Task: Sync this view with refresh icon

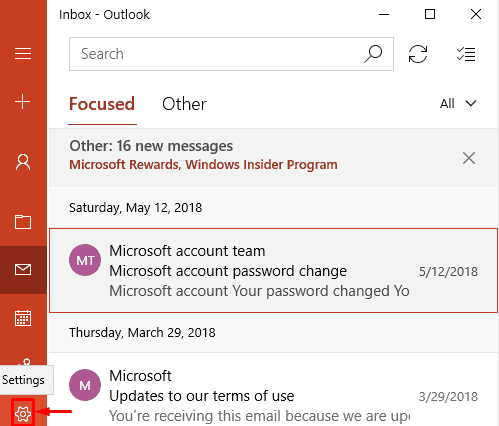Action: point(418,54)
